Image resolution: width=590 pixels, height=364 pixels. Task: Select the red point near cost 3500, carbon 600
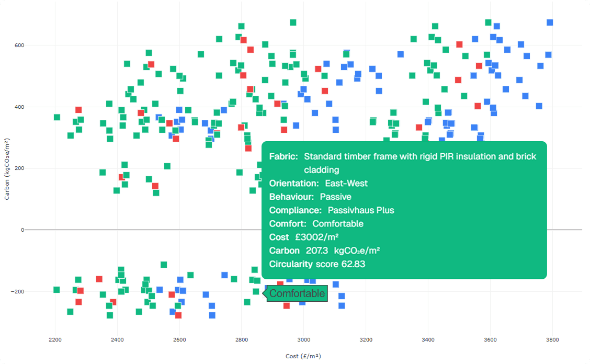pyautogui.click(x=459, y=44)
